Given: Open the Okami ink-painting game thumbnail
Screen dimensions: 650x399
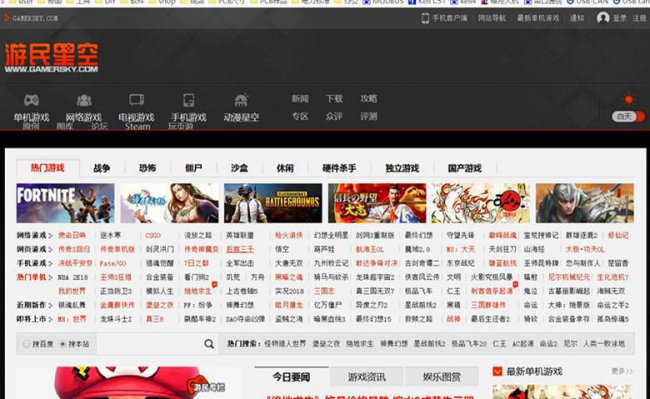Looking at the screenshot, I should tap(481, 203).
